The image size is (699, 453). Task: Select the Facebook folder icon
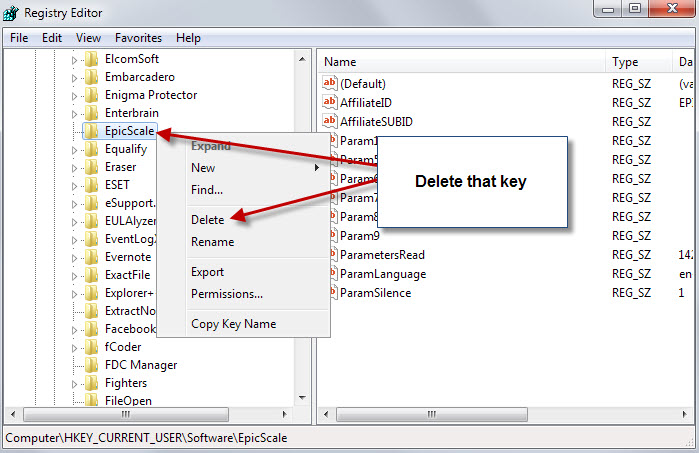point(92,329)
